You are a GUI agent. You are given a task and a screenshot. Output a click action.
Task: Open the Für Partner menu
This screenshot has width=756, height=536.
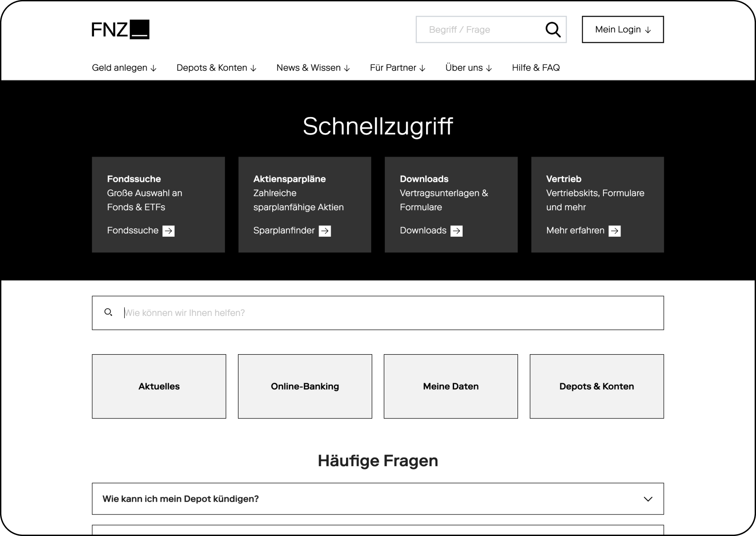[x=397, y=68]
